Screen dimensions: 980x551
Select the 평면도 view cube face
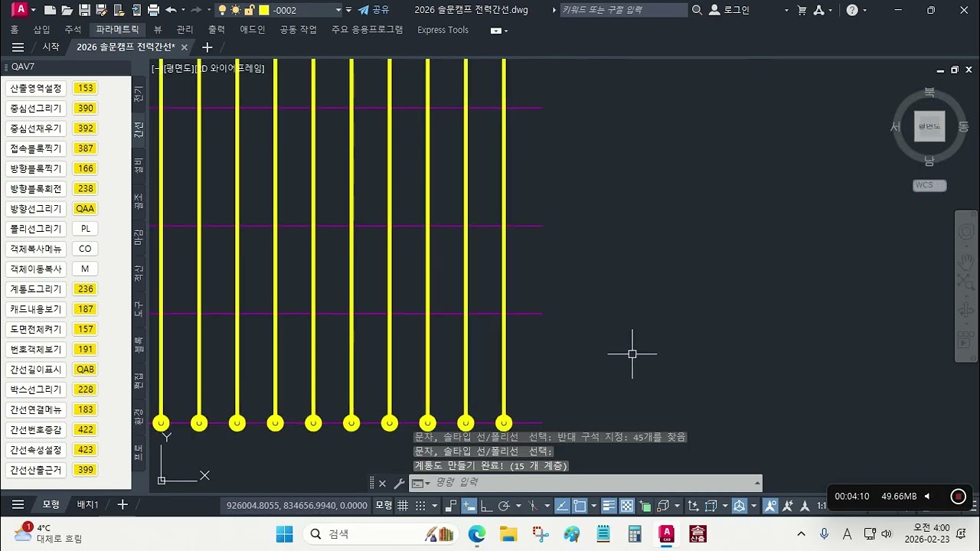click(x=929, y=126)
